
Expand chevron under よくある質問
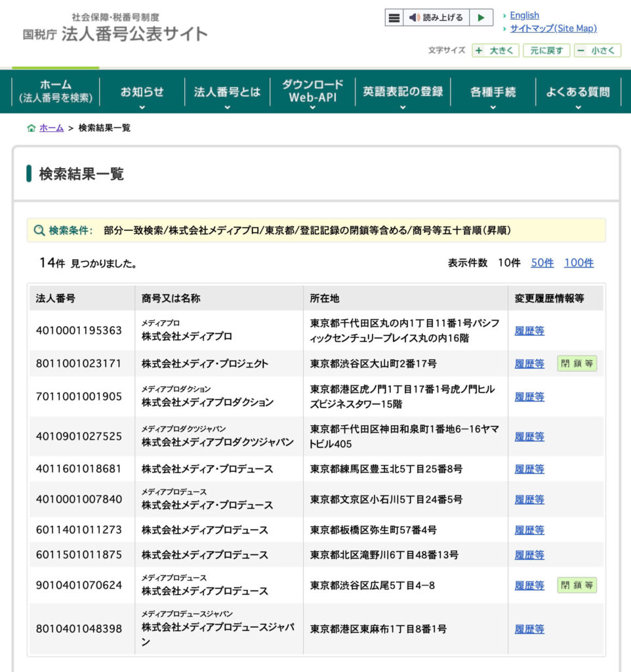click(x=579, y=107)
